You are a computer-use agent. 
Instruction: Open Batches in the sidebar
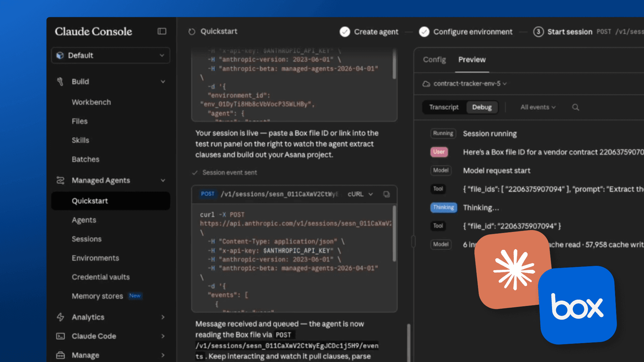click(x=86, y=159)
